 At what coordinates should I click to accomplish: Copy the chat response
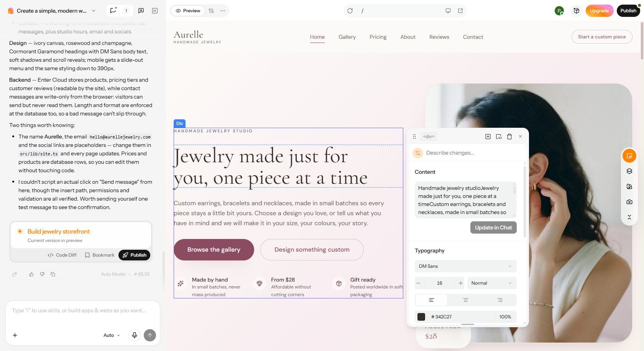tap(53, 274)
